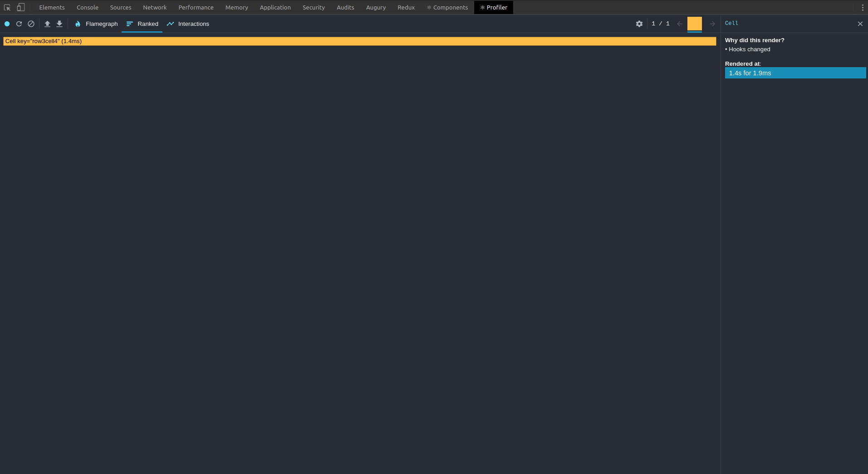Toggle the device emulation mode
The image size is (868, 474).
pyautogui.click(x=21, y=7)
